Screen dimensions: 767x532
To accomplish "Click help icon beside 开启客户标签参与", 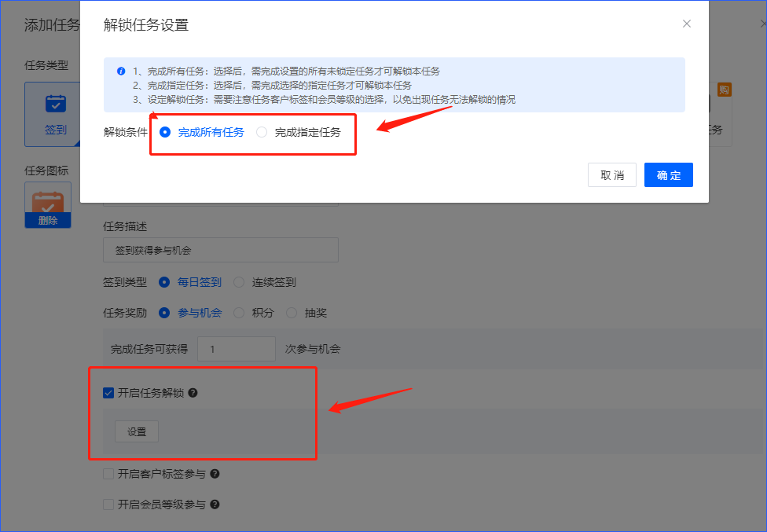I will [215, 474].
